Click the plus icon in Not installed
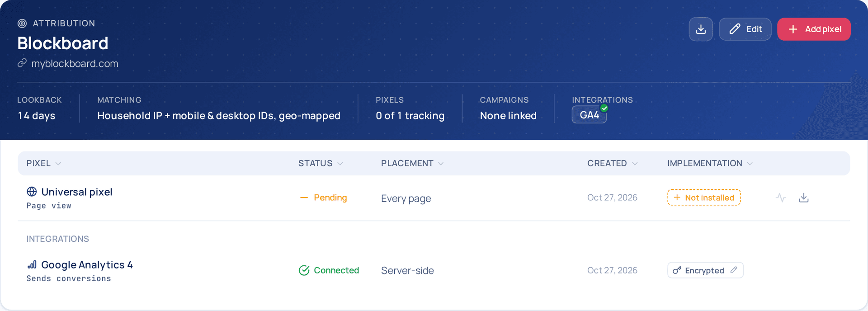The image size is (868, 311). (x=677, y=198)
